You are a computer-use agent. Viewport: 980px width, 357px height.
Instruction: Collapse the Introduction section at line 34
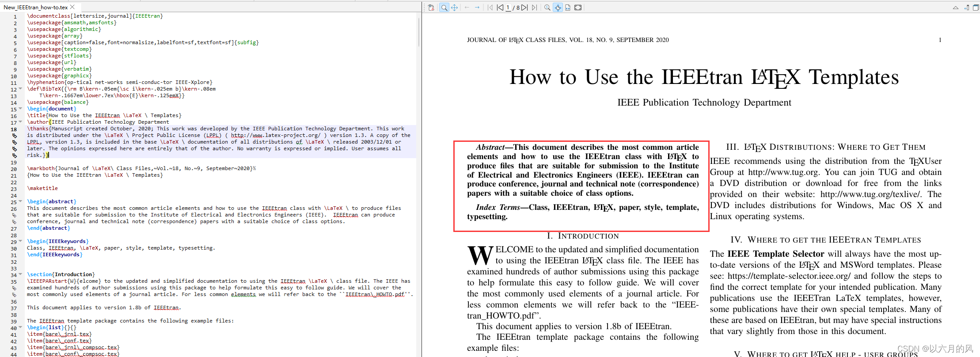coord(20,274)
